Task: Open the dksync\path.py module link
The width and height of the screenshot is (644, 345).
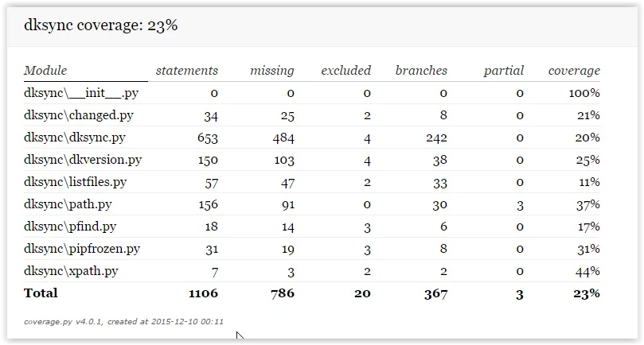Action: (x=68, y=204)
